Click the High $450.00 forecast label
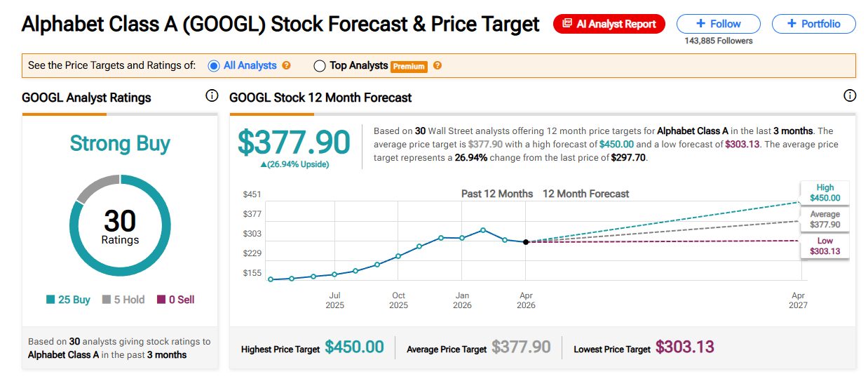The height and width of the screenshot is (386, 868). pyautogui.click(x=825, y=193)
